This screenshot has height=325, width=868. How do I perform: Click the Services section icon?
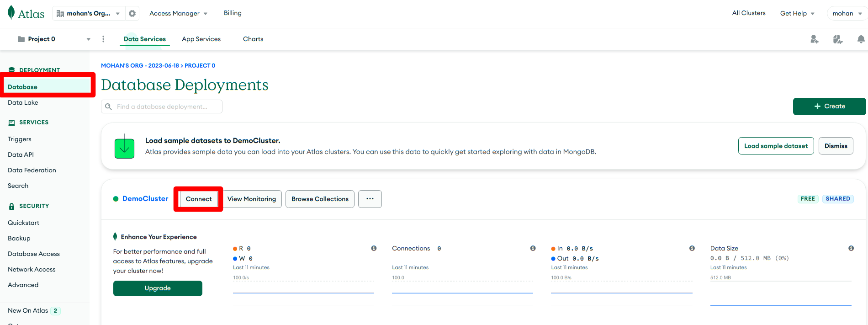[12, 123]
